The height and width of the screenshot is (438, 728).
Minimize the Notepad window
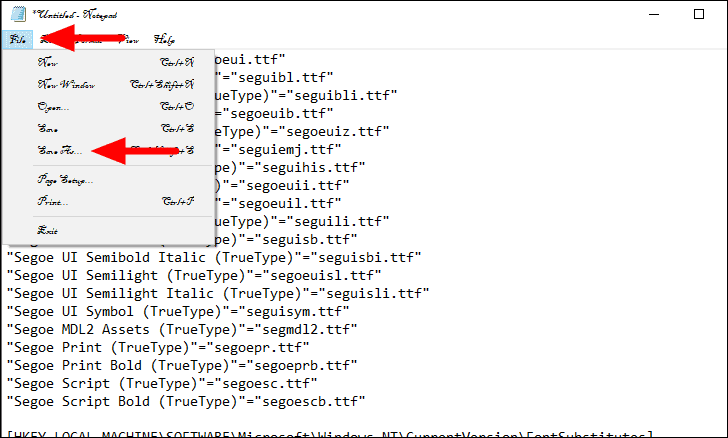coord(654,14)
